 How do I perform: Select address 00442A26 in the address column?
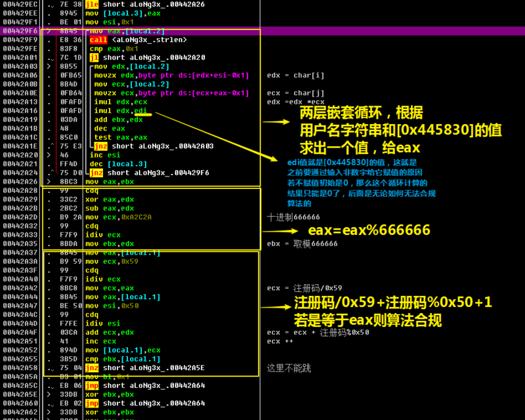(x=20, y=182)
